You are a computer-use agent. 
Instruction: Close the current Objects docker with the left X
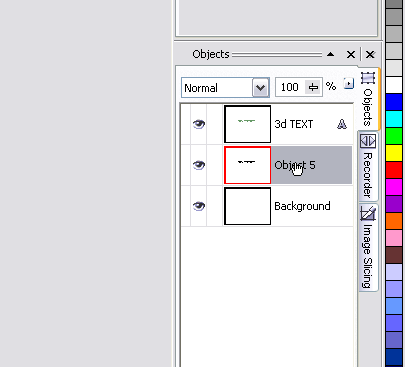pos(351,54)
